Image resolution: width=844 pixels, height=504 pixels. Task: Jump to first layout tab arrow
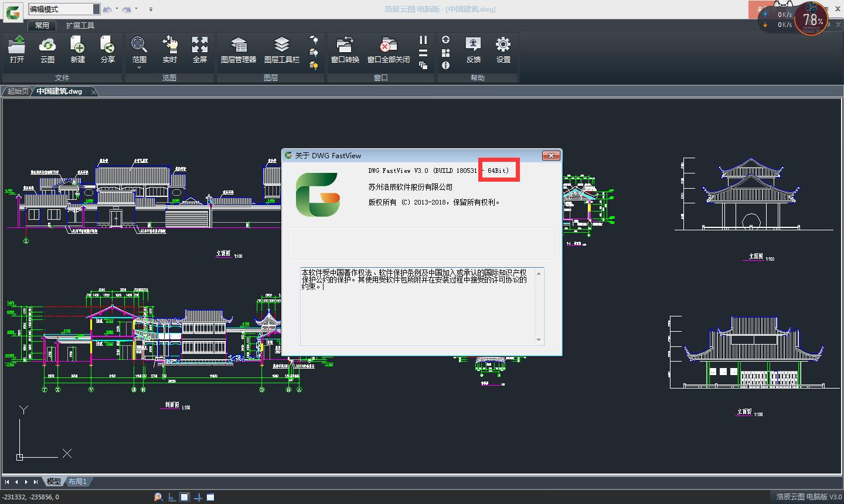(7, 482)
